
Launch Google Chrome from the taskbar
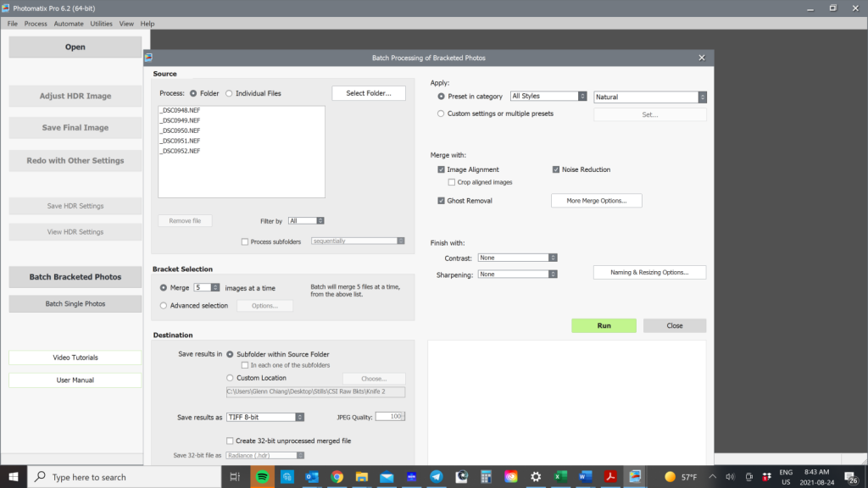point(337,476)
